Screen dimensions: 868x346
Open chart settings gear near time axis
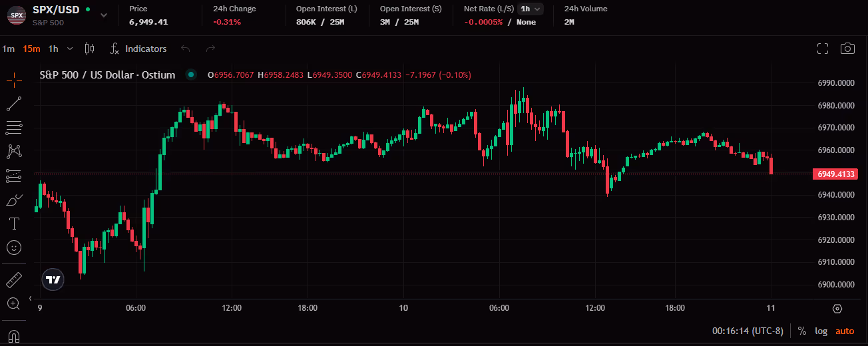pyautogui.click(x=837, y=309)
